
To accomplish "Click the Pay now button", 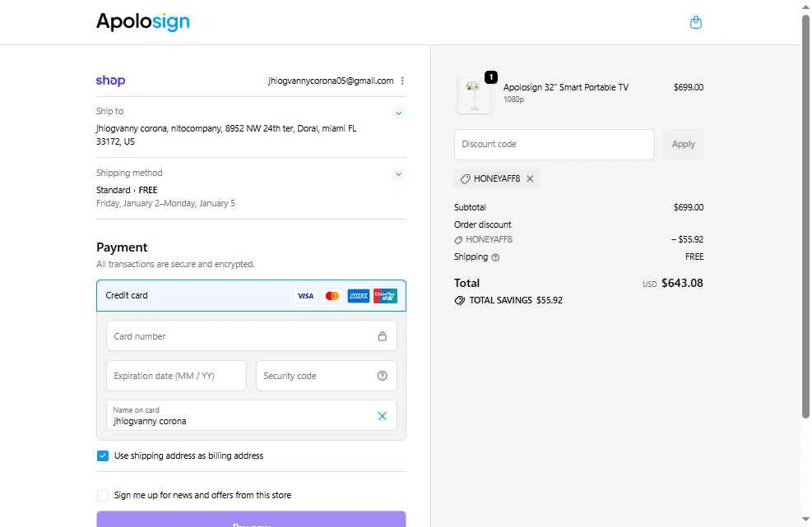I will [x=251, y=520].
